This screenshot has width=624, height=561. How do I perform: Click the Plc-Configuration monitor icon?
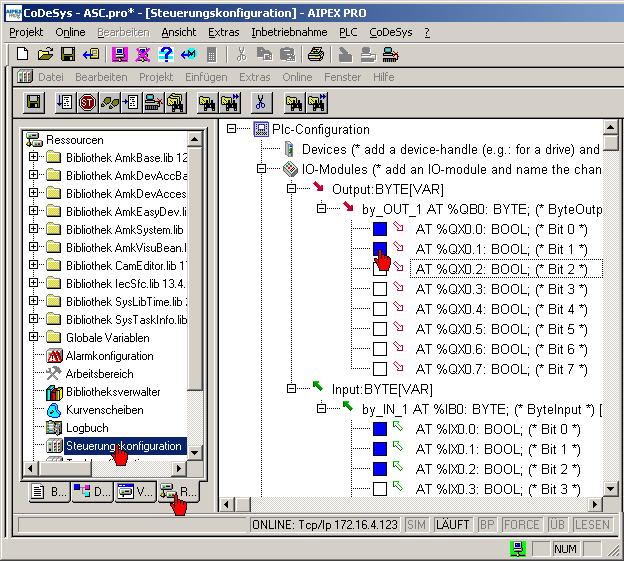[261, 129]
